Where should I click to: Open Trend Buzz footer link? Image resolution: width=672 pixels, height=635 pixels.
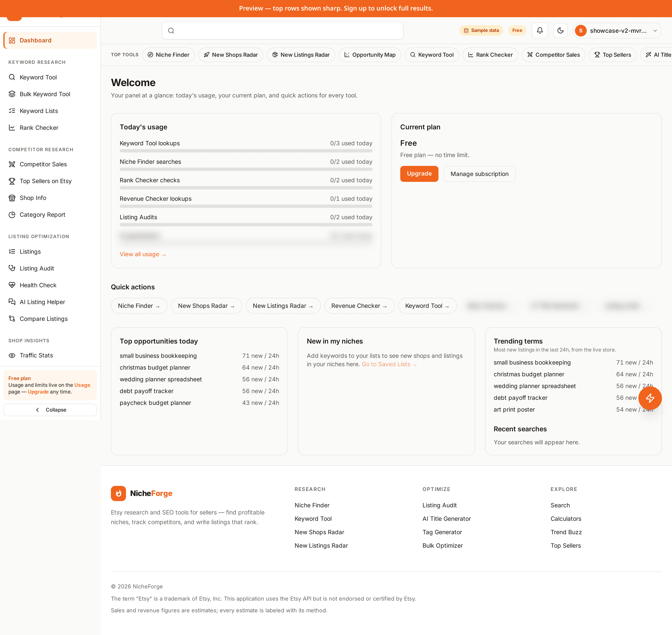click(566, 532)
